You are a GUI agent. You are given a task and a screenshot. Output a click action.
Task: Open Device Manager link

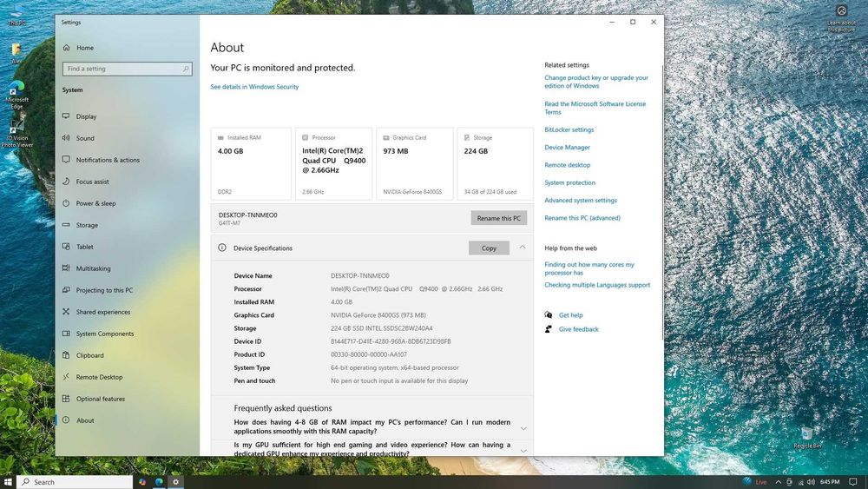click(567, 148)
